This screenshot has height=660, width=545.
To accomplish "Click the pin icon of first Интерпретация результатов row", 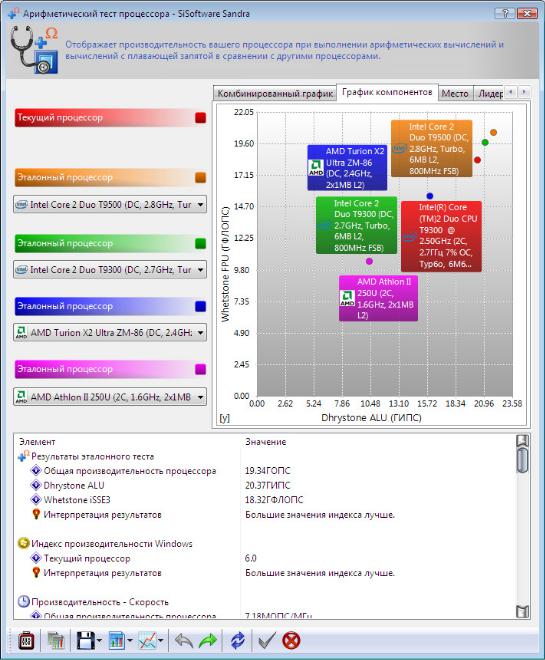I will [36, 514].
